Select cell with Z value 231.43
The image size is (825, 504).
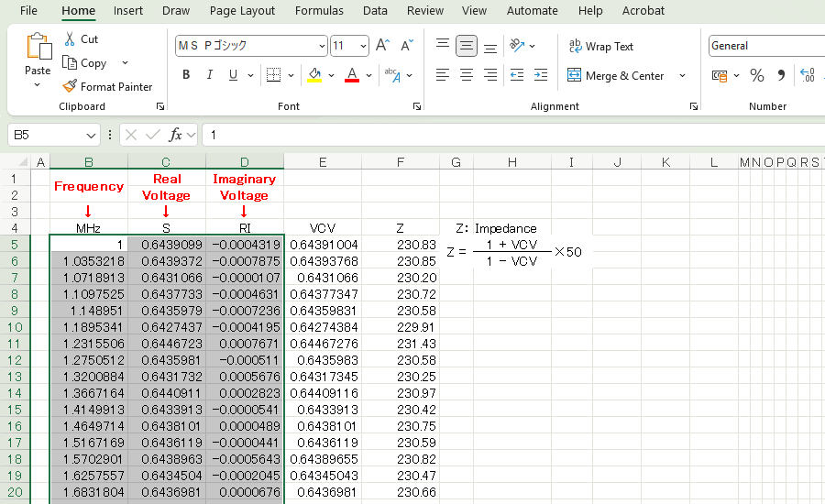click(401, 344)
